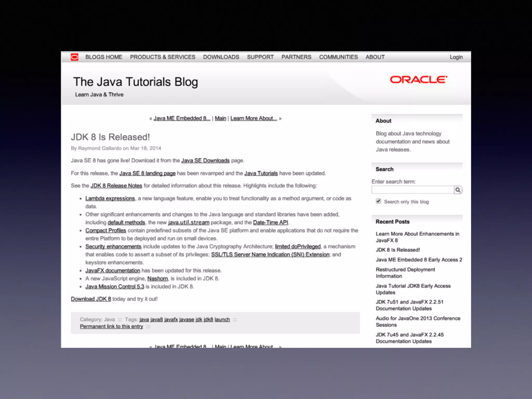Screen dimensions: 532x399
Task: Open SUPPORT menu item
Action: pos(260,57)
